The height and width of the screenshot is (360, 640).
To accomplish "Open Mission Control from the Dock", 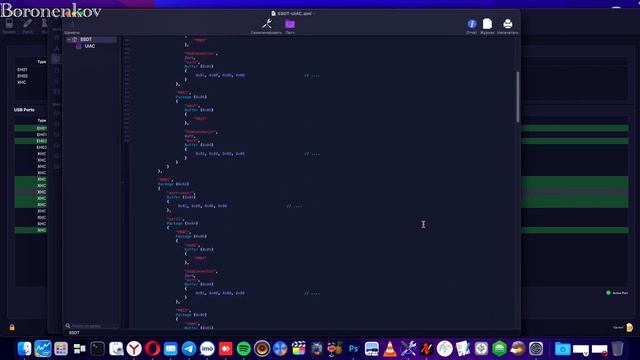I will pos(79,349).
